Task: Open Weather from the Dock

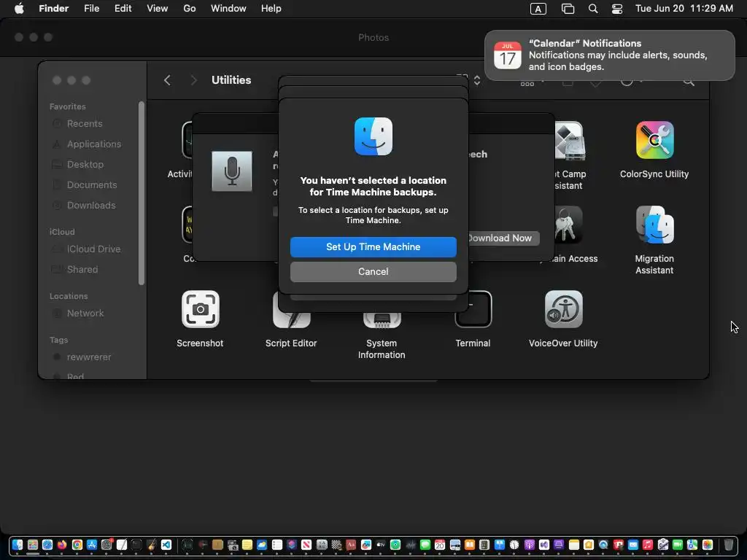Action: (x=262, y=545)
